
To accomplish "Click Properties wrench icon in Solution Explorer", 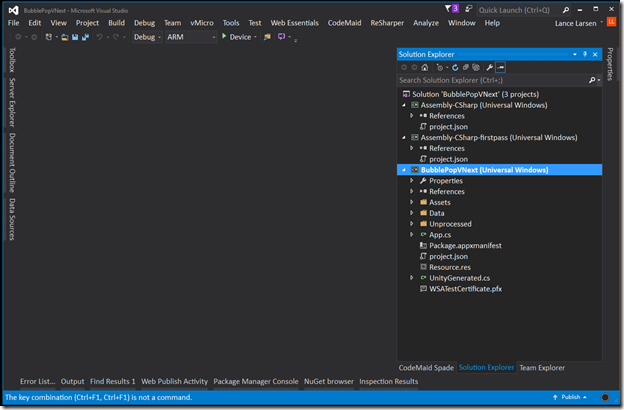I will tap(489, 67).
